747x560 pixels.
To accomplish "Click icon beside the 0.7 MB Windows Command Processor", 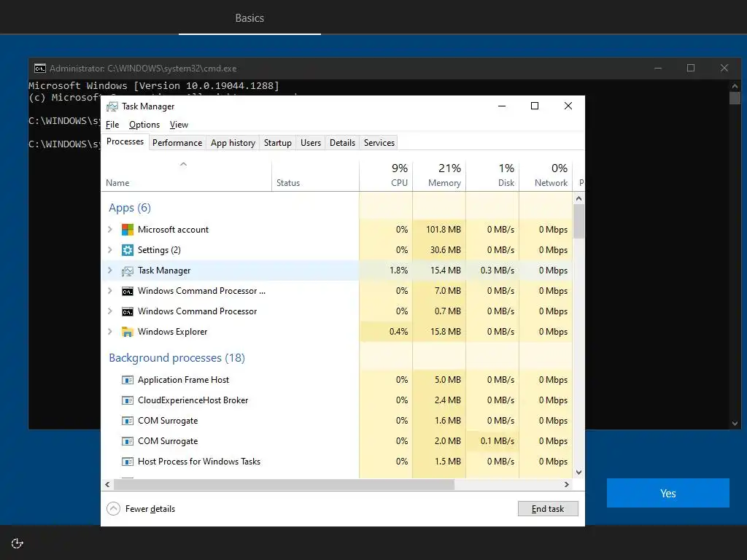I will [127, 312].
